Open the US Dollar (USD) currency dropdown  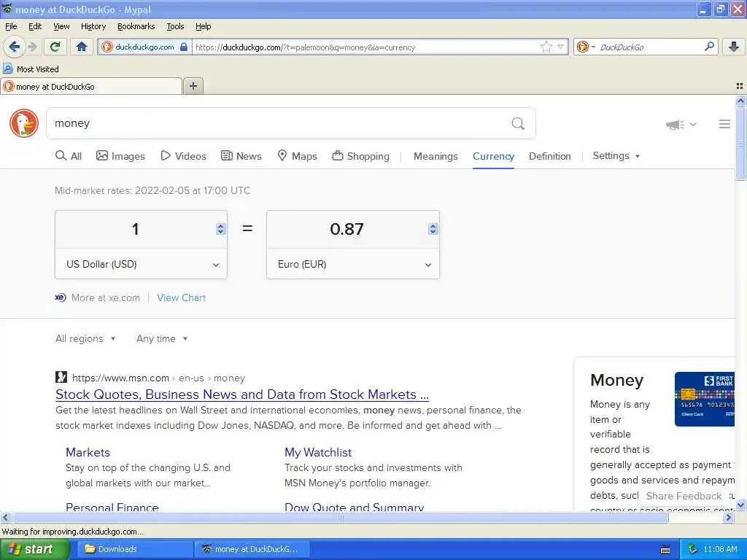pyautogui.click(x=141, y=264)
